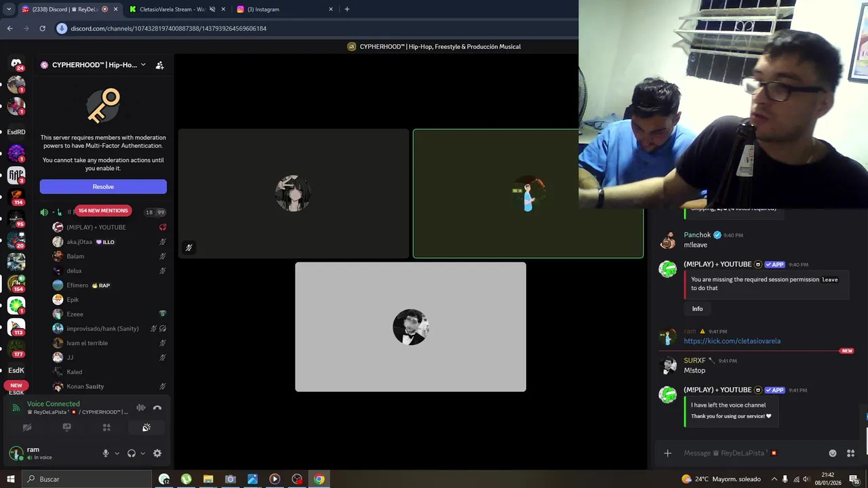Open green server icon in sidebar

tap(16, 306)
